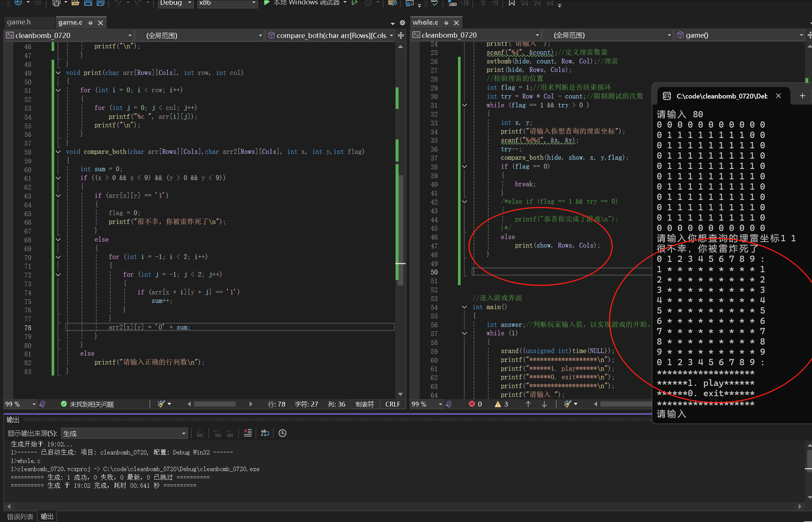The height and width of the screenshot is (522, 812).
Task: Open the 显示输出来源 dropdown
Action: coord(124,433)
